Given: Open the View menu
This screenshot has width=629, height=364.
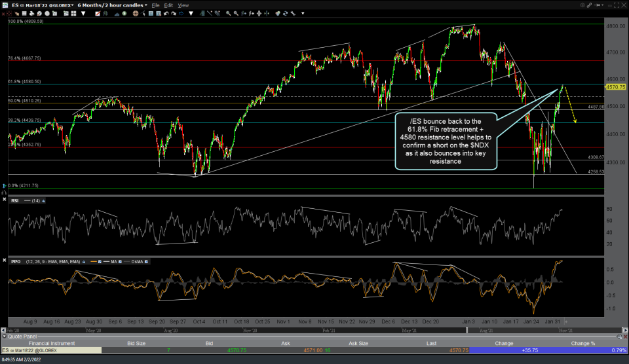Looking at the screenshot, I should (x=183, y=5).
